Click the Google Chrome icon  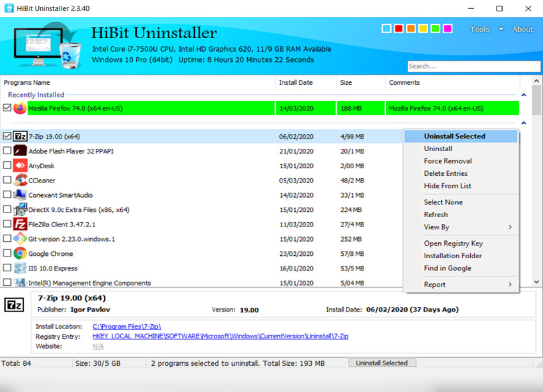tap(20, 253)
